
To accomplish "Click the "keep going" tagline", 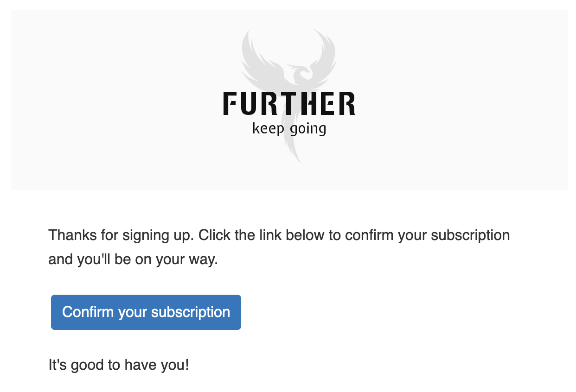I will pyautogui.click(x=289, y=128).
